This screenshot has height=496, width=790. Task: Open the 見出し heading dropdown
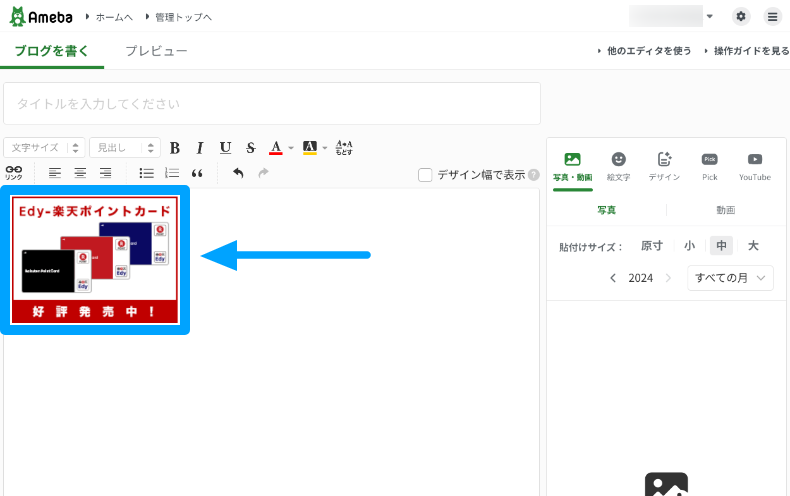click(x=125, y=148)
